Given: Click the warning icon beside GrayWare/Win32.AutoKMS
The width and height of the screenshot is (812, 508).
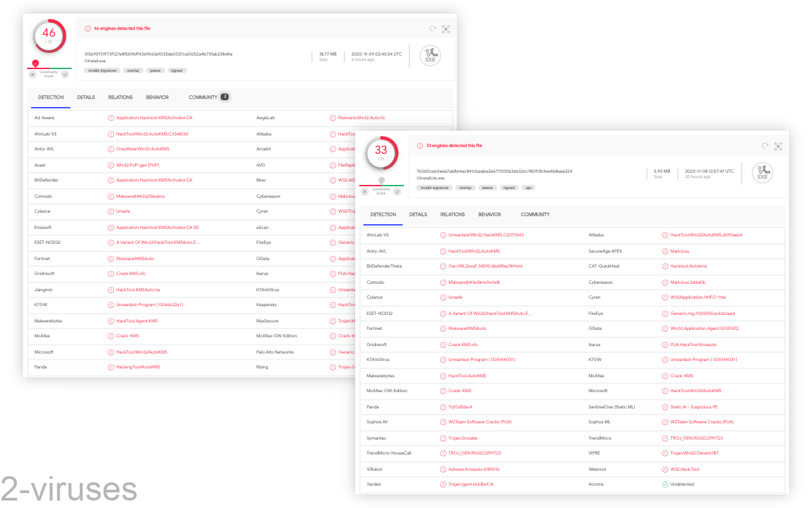Looking at the screenshot, I should coord(111,149).
